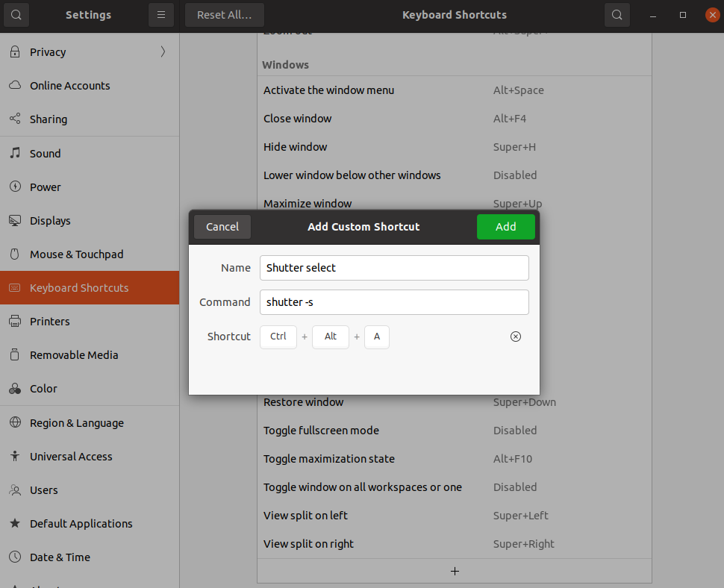Screen dimensions: 724x588
Task: Select 'Activate the window menu' row
Action: [455, 90]
